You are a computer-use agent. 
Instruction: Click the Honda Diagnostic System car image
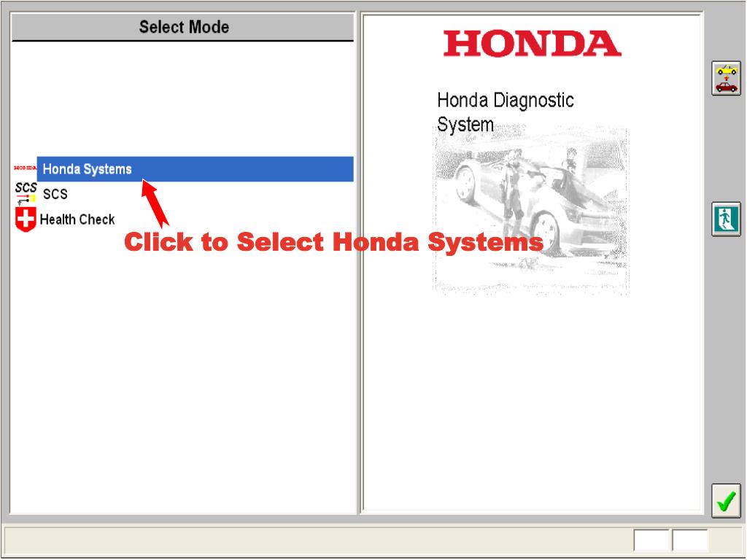[x=531, y=210]
